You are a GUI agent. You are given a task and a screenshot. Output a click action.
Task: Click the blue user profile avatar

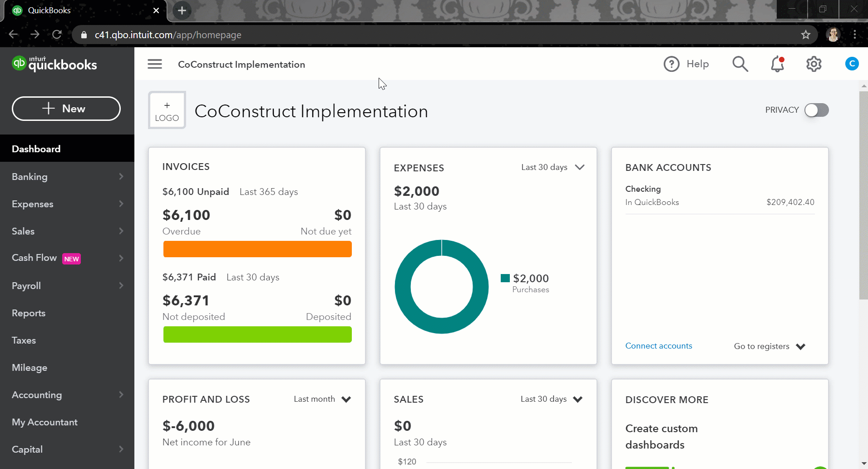point(852,64)
